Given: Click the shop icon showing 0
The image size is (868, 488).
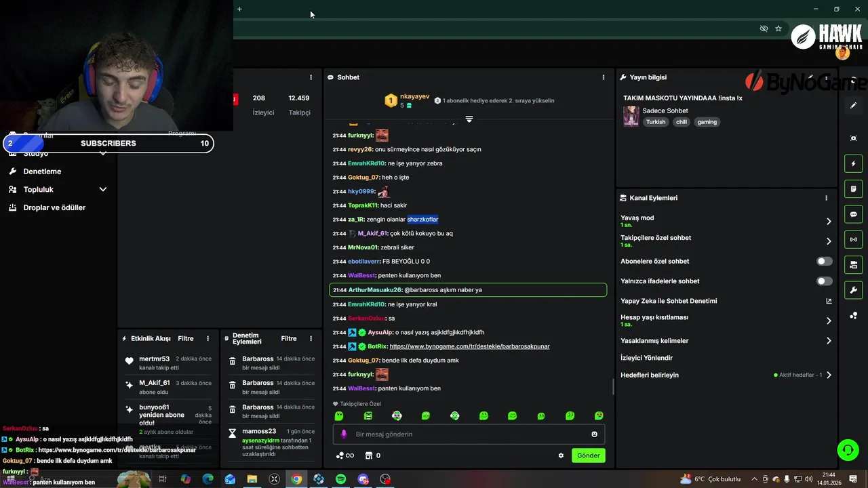Looking at the screenshot, I should (373, 455).
